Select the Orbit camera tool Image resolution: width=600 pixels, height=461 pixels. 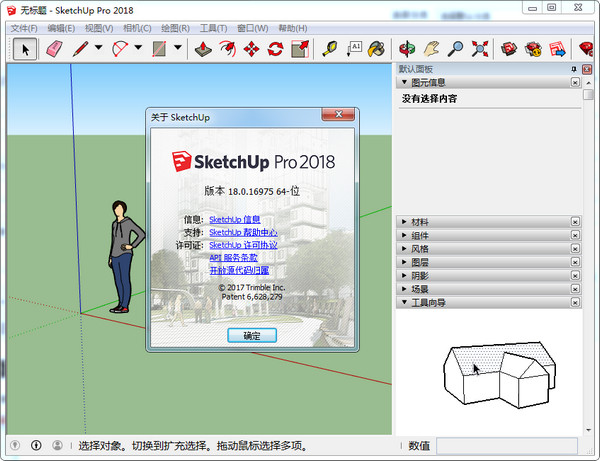[407, 48]
